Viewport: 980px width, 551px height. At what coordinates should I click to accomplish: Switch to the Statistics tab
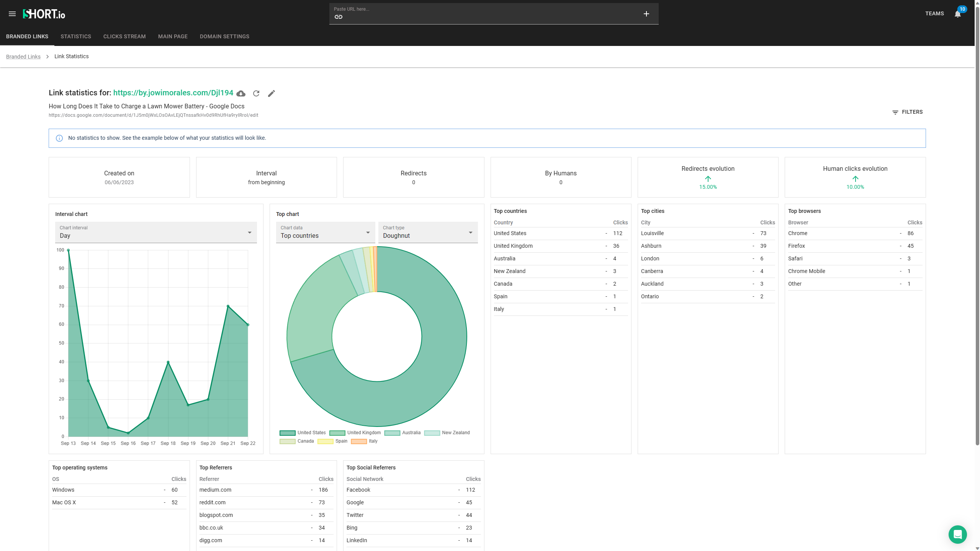76,36
